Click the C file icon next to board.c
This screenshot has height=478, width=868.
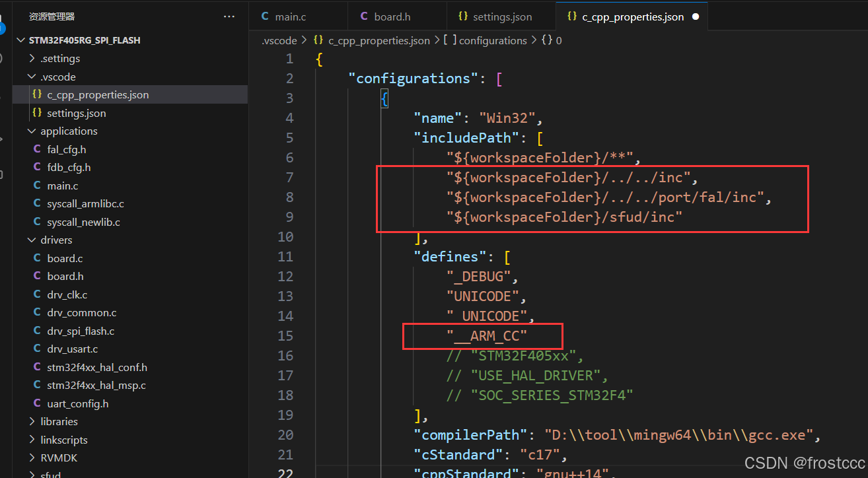coord(37,258)
